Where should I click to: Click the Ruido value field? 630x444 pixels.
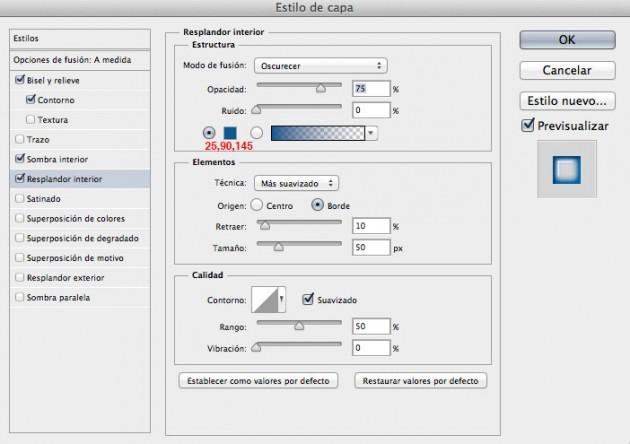tap(371, 110)
